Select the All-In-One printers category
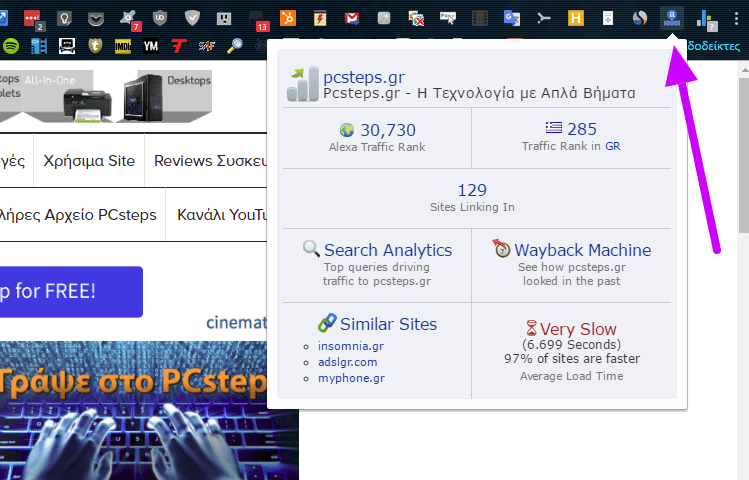Screen dimensions: 749x480 pyautogui.click(x=68, y=96)
